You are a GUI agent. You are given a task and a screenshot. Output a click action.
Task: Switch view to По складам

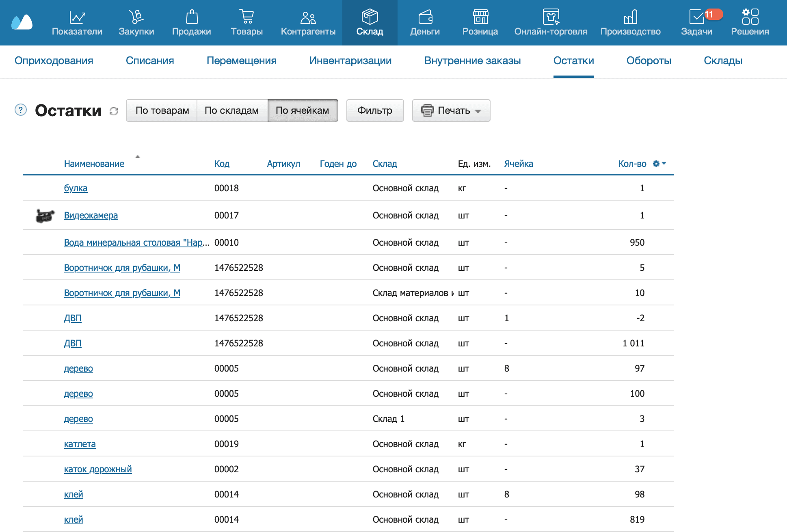(232, 110)
